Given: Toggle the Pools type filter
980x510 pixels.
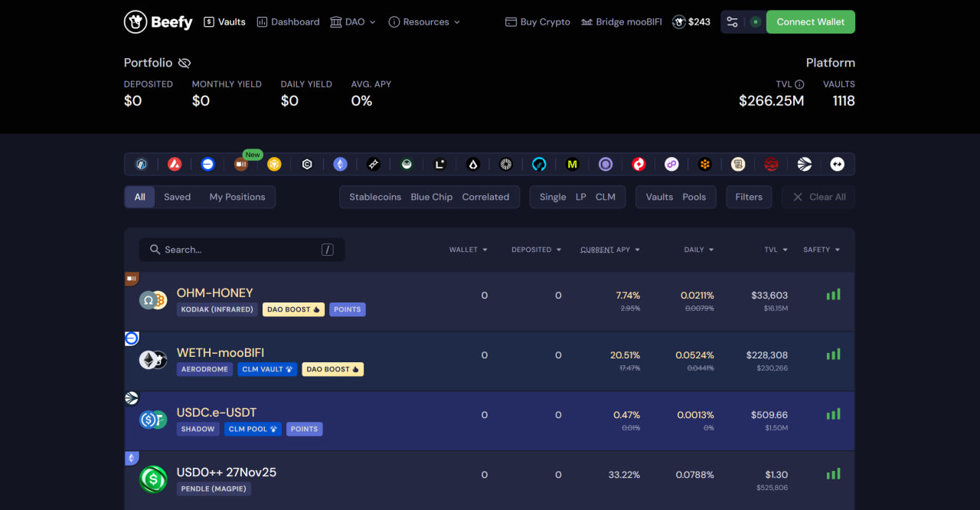Looking at the screenshot, I should (x=694, y=197).
